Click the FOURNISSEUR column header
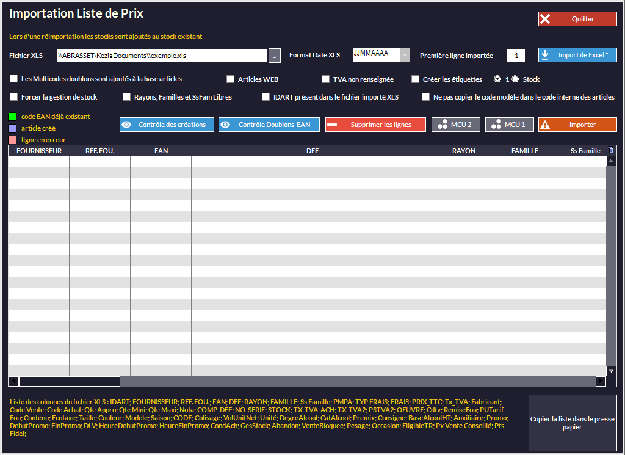The height and width of the screenshot is (455, 625). pos(39,151)
